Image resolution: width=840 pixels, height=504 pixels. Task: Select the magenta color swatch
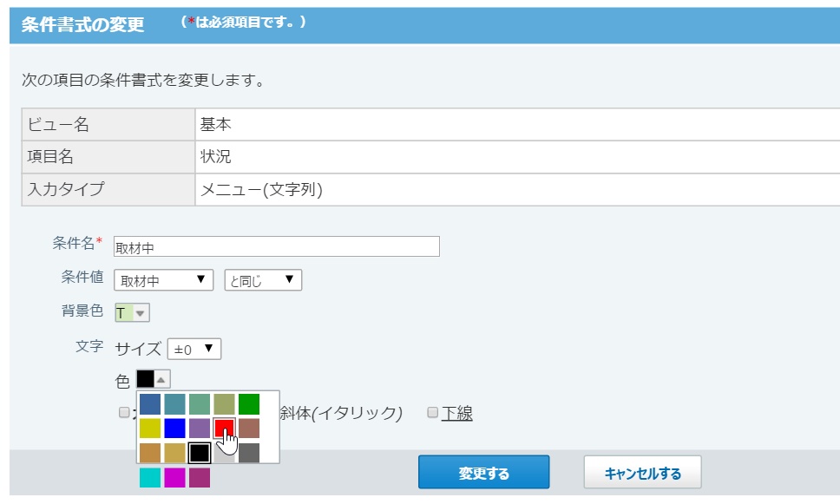174,478
